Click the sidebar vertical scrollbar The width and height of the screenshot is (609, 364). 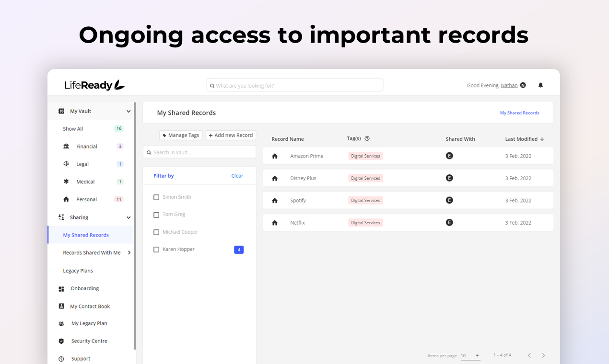pos(135,225)
